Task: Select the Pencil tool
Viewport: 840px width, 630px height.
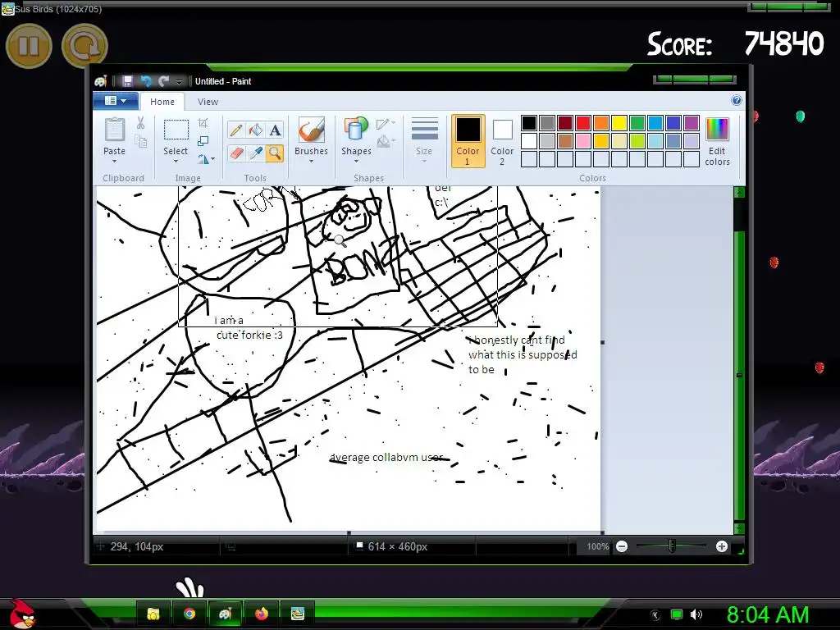Action: [236, 130]
